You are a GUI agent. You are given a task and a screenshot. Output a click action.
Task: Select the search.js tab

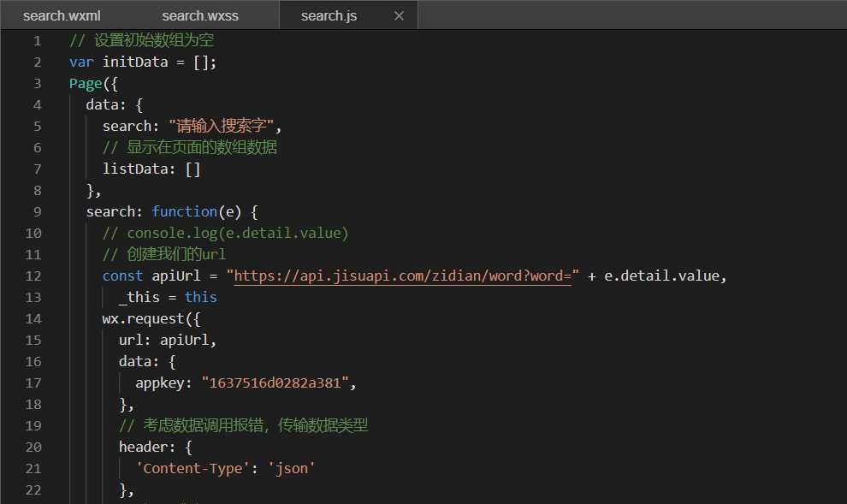pos(329,15)
